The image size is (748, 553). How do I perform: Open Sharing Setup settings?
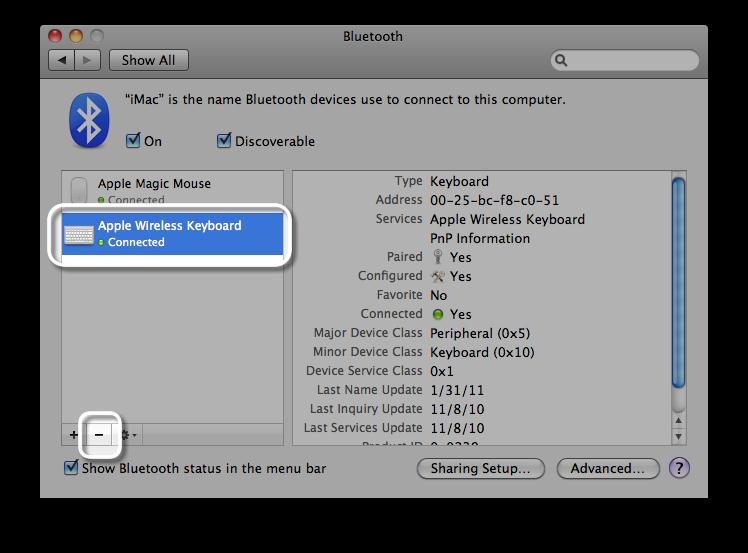click(x=480, y=468)
